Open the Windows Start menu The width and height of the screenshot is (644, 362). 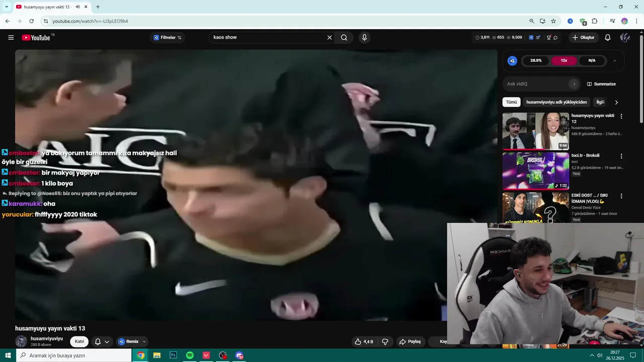tap(8, 355)
